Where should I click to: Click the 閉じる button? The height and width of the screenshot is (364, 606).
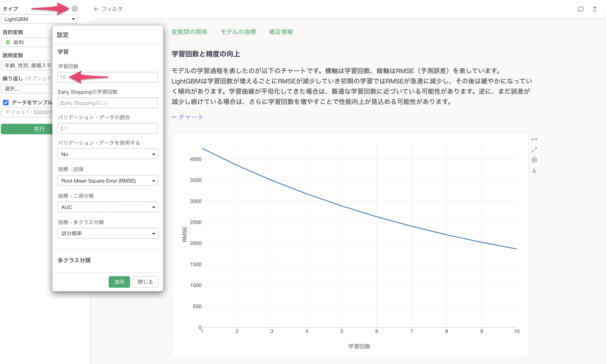point(145,282)
